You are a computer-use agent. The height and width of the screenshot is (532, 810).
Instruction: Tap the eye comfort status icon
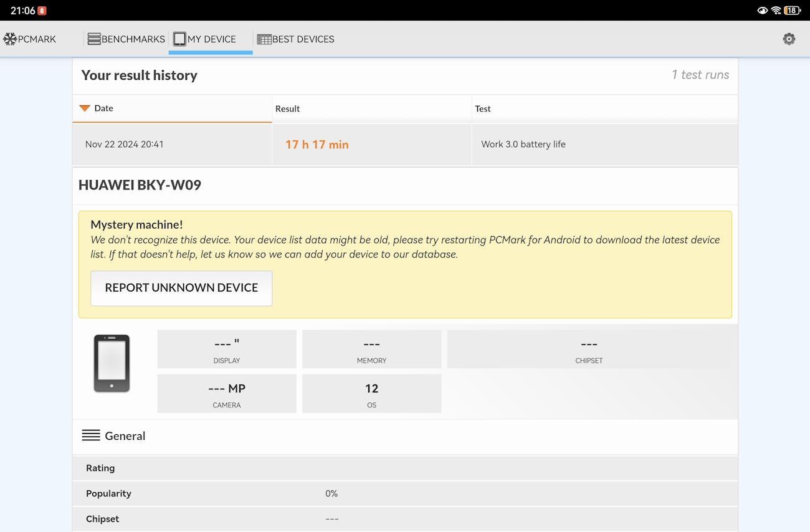pos(762,11)
